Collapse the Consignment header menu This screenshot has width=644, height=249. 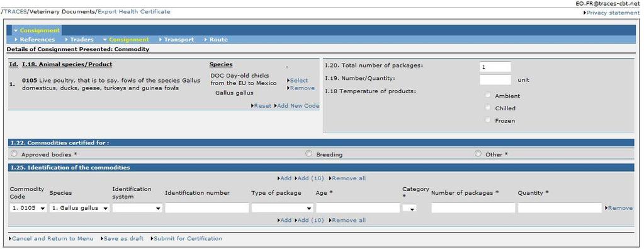(40, 30)
